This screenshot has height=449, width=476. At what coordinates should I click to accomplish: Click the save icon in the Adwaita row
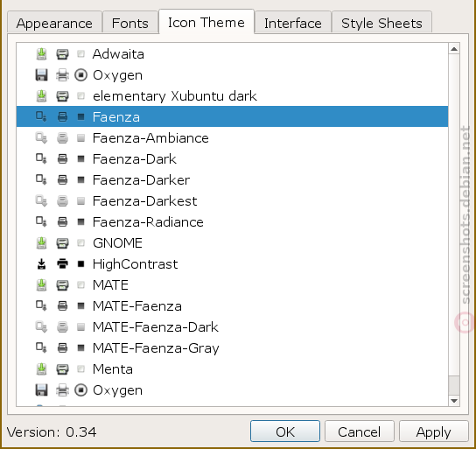[42, 54]
